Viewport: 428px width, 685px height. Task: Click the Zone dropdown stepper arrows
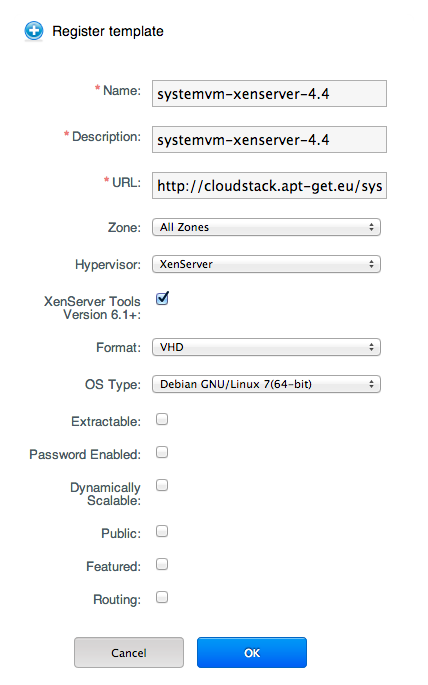click(371, 227)
